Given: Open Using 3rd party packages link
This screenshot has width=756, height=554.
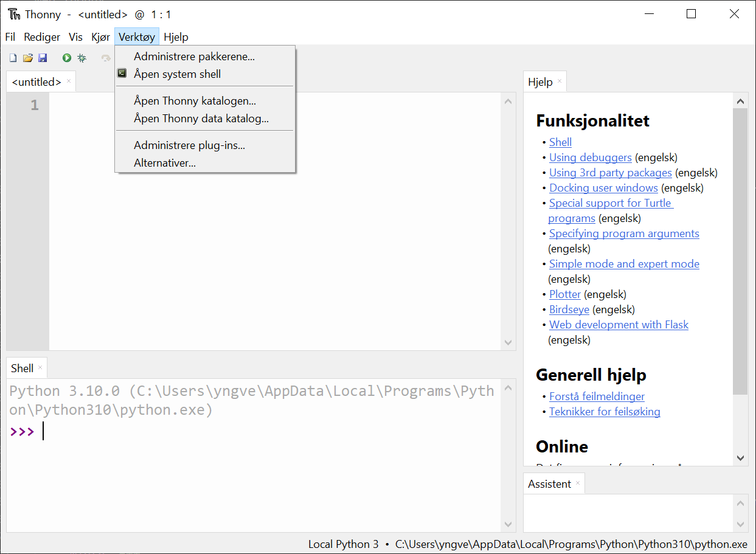Looking at the screenshot, I should click(610, 173).
